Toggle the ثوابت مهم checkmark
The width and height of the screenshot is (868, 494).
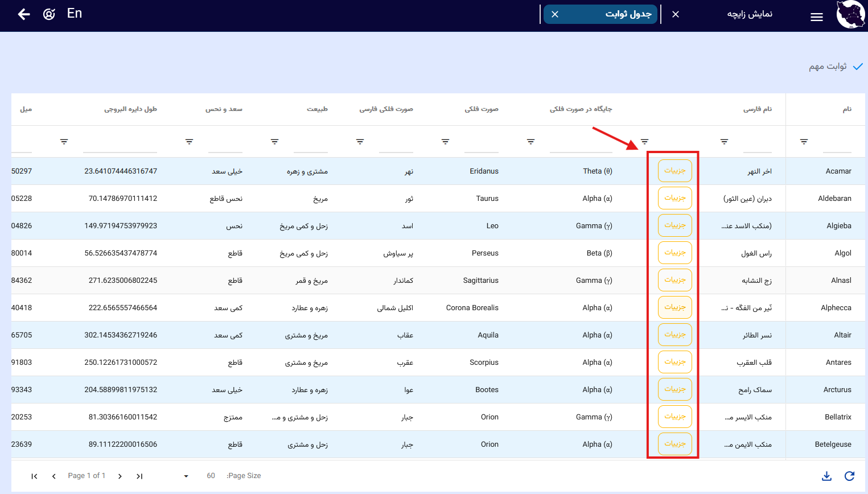[857, 67]
